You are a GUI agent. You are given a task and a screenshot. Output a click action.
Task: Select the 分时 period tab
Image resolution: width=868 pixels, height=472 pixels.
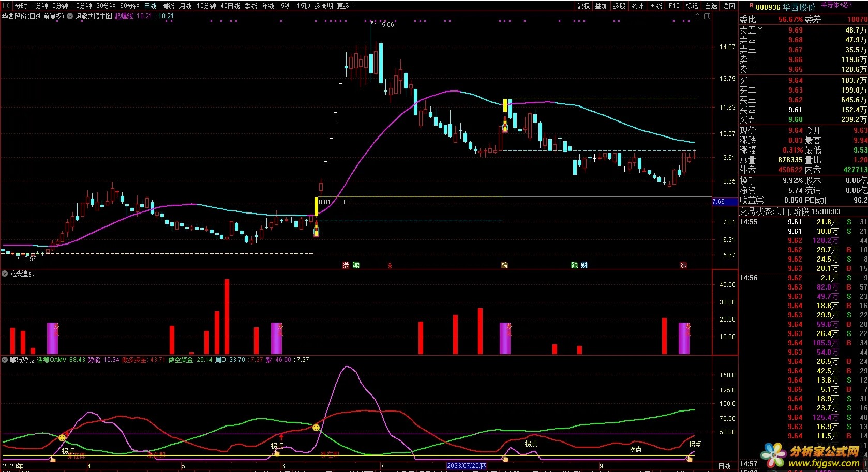(x=21, y=6)
